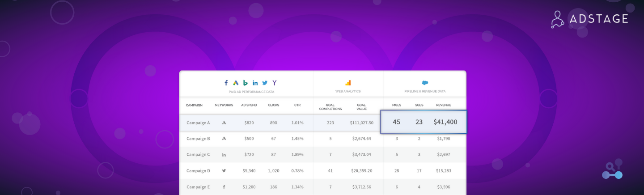Screen dimensions: 644x195
Task: Click the 1.45% CTR for Campaign B
Action: (297, 139)
